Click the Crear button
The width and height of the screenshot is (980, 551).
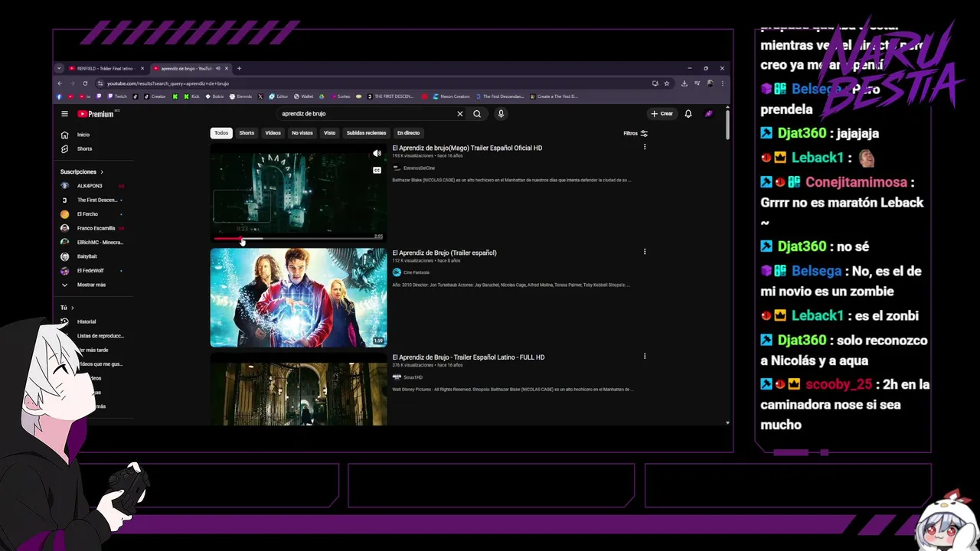tap(662, 113)
